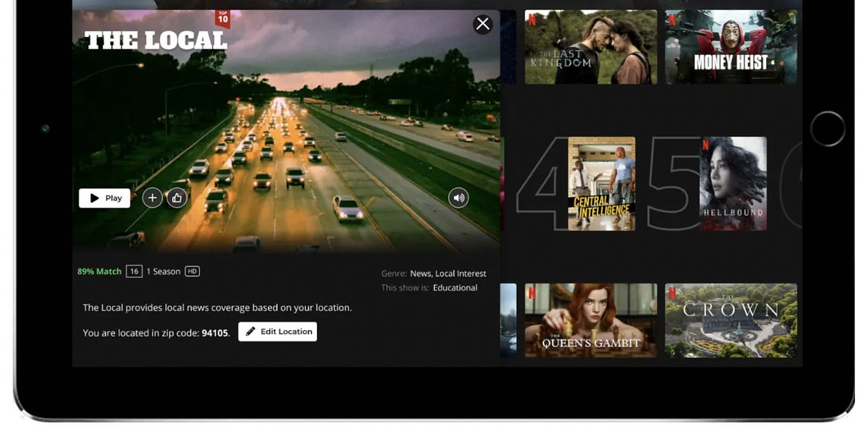This screenshot has height=434, width=868.
Task: Mute the preview audio speaker icon
Action: pyautogui.click(x=459, y=197)
